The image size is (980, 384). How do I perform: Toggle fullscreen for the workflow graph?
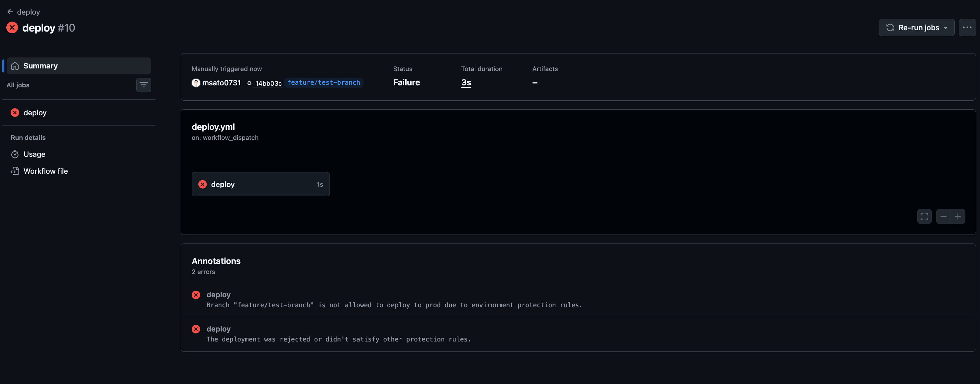pyautogui.click(x=924, y=217)
